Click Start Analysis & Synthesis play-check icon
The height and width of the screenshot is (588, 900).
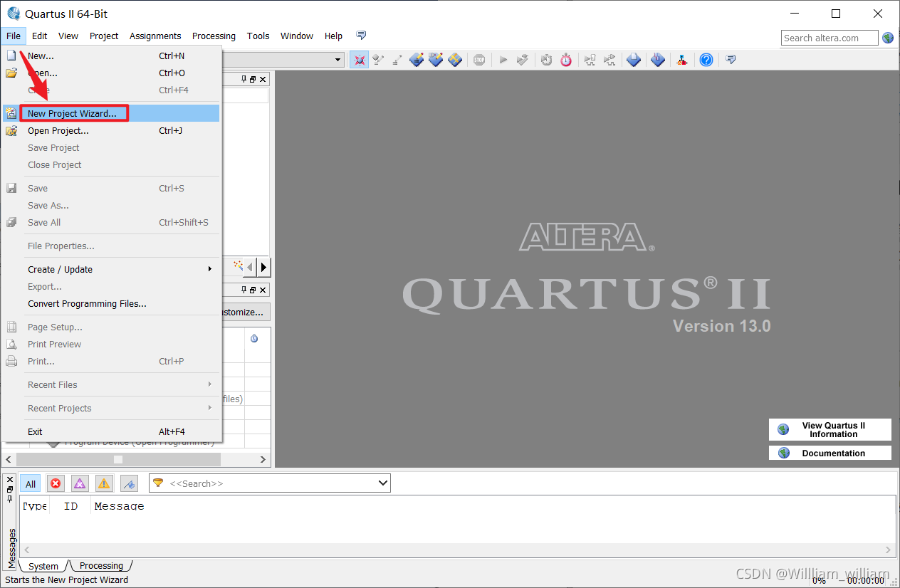(523, 60)
